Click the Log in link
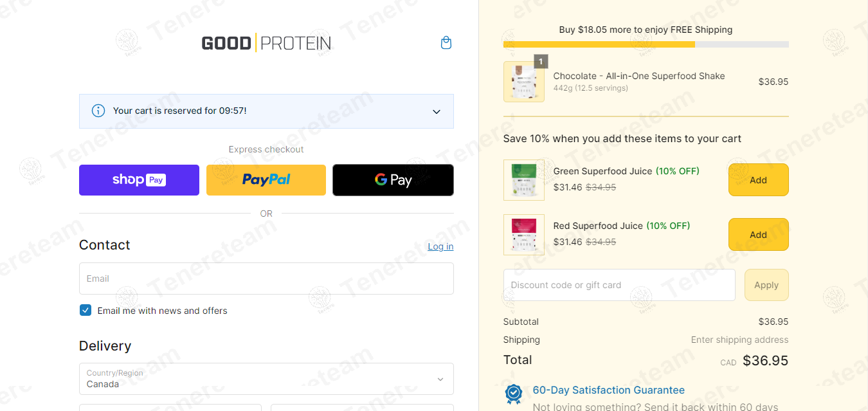 coord(440,246)
